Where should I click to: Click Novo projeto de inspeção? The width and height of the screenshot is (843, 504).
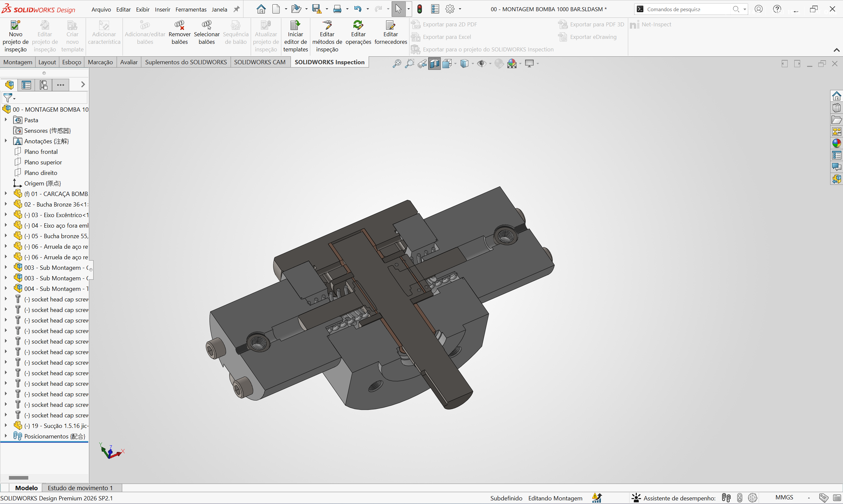pyautogui.click(x=15, y=36)
